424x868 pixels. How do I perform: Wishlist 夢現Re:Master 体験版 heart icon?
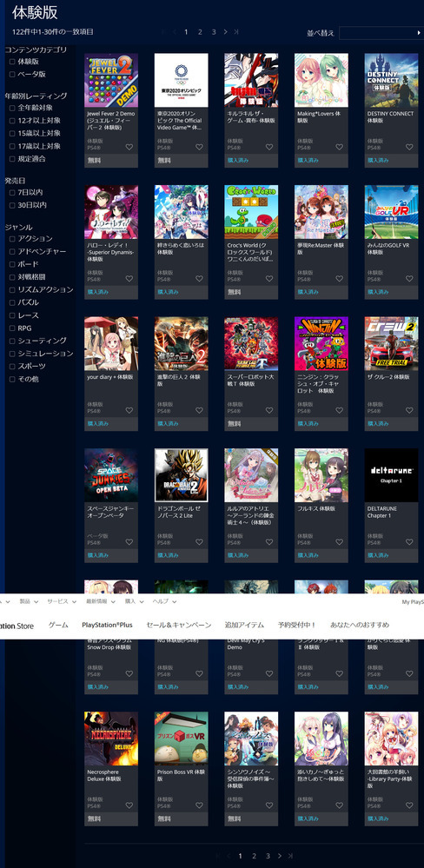[x=340, y=279]
